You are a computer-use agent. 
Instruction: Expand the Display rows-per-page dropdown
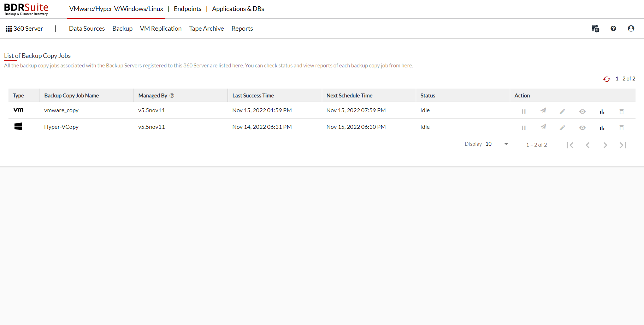pos(497,144)
